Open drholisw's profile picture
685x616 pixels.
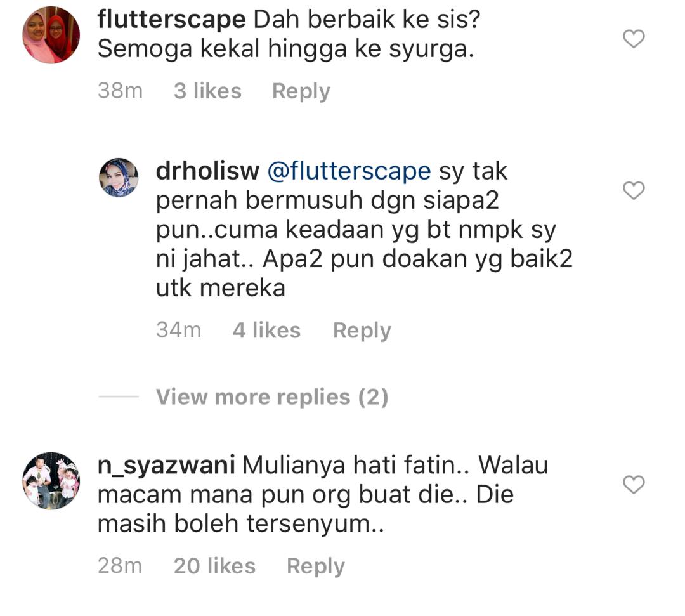tap(119, 178)
